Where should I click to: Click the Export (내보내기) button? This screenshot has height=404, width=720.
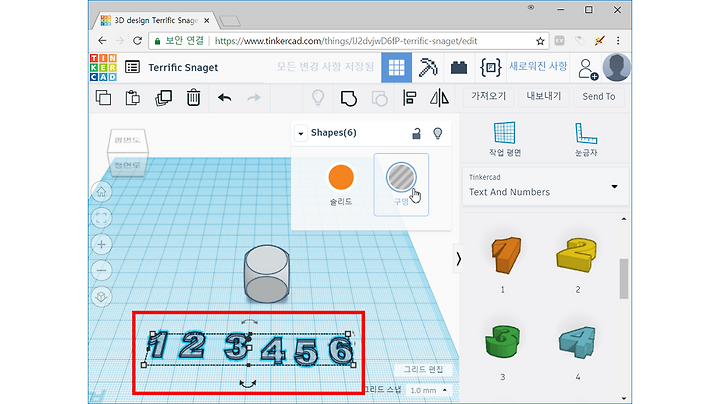544,96
